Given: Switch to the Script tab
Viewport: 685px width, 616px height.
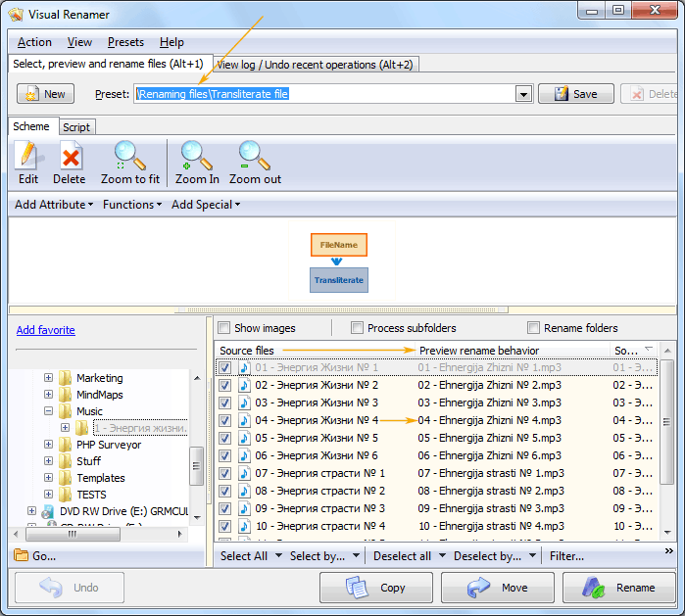Looking at the screenshot, I should 76,127.
